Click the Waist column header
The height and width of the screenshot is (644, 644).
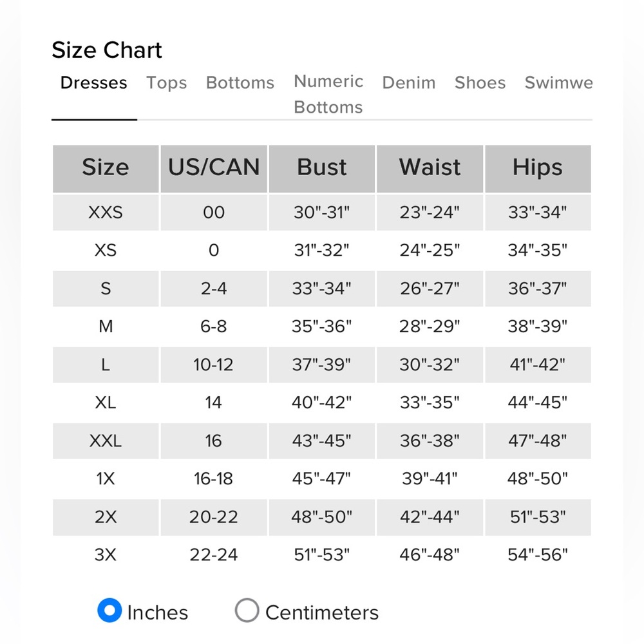(430, 167)
